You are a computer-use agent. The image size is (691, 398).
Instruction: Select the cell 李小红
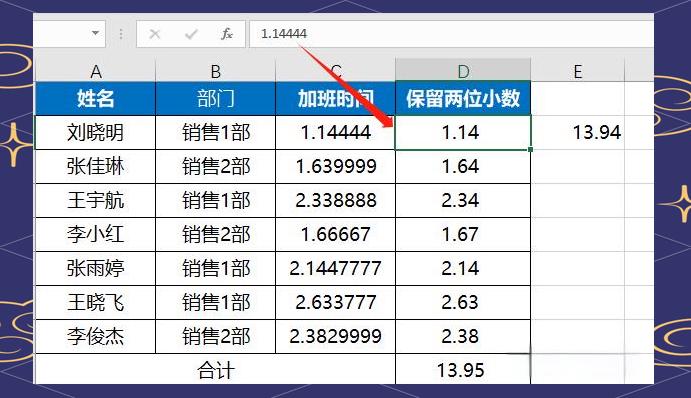[95, 234]
